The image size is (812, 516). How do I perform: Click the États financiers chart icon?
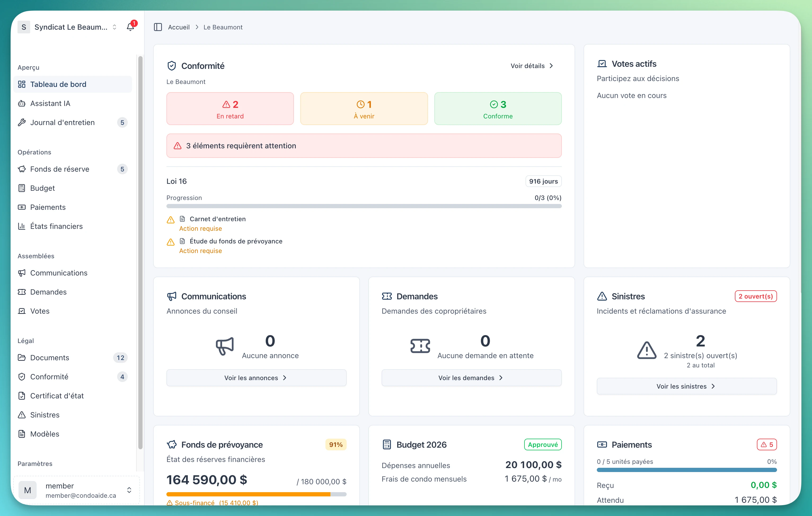click(21, 226)
